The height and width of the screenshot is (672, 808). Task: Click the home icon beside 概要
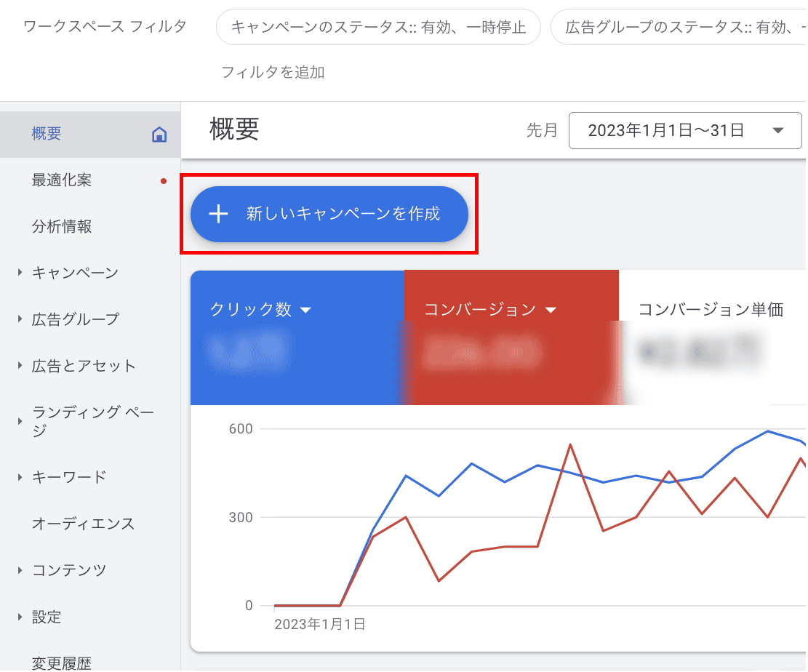159,135
